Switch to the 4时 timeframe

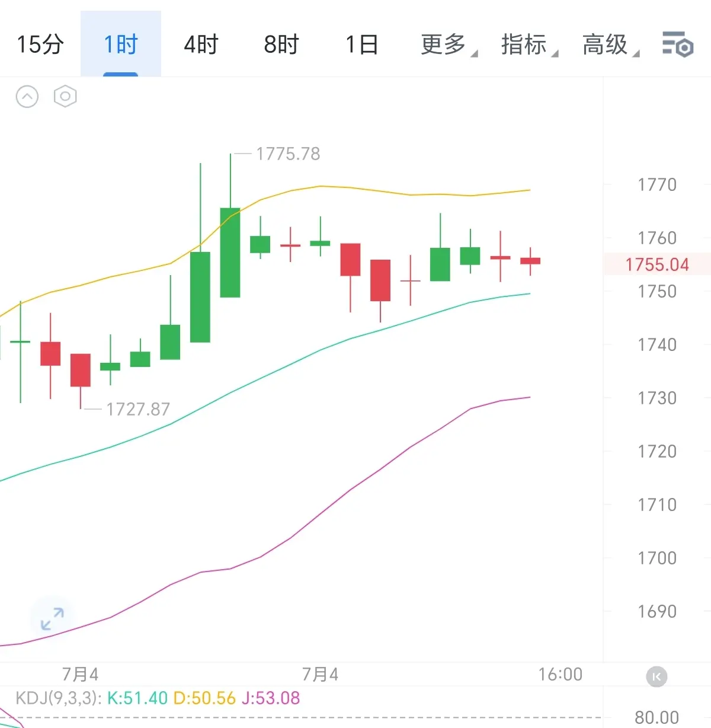click(201, 44)
